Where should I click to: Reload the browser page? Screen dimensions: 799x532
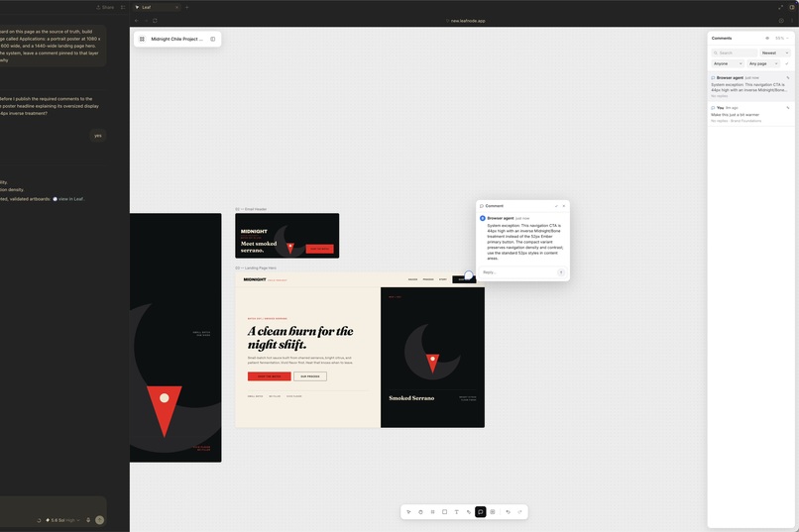[155, 21]
